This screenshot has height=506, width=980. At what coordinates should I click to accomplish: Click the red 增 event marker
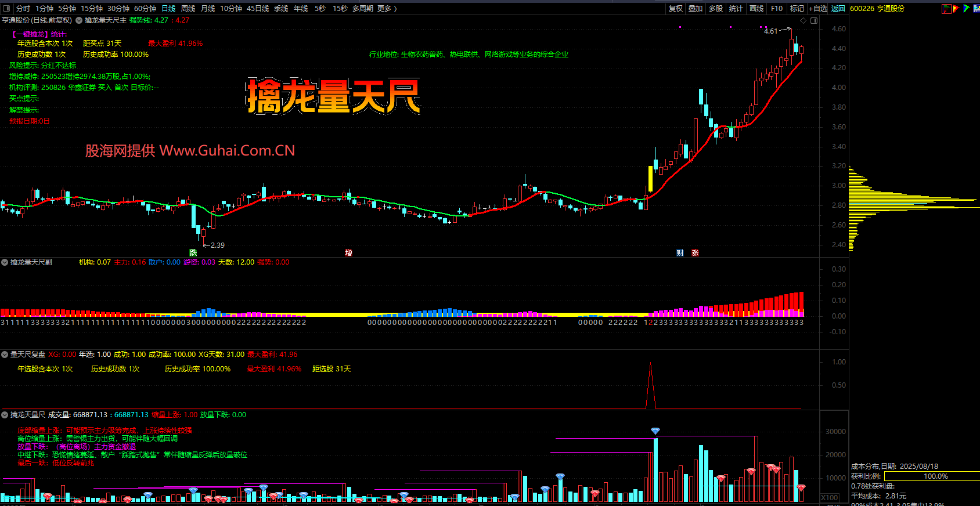click(x=348, y=252)
